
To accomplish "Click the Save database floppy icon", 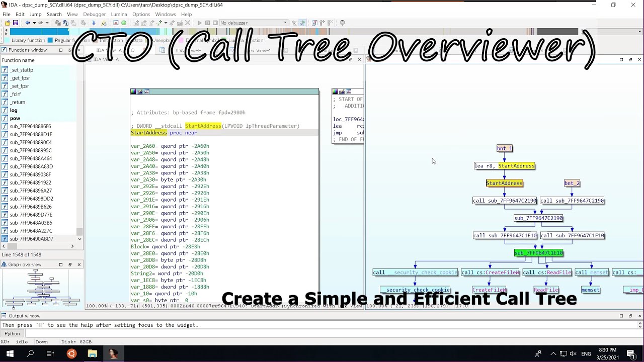I will (16, 23).
